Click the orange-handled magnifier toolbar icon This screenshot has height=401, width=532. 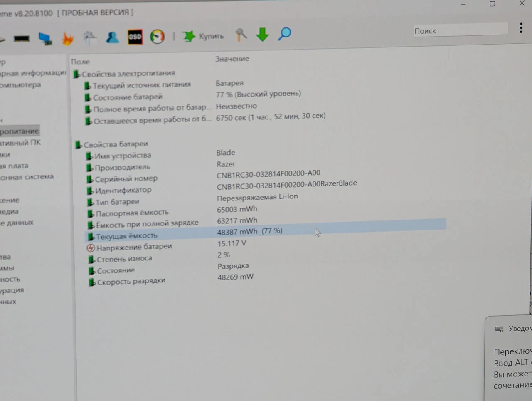tap(241, 35)
